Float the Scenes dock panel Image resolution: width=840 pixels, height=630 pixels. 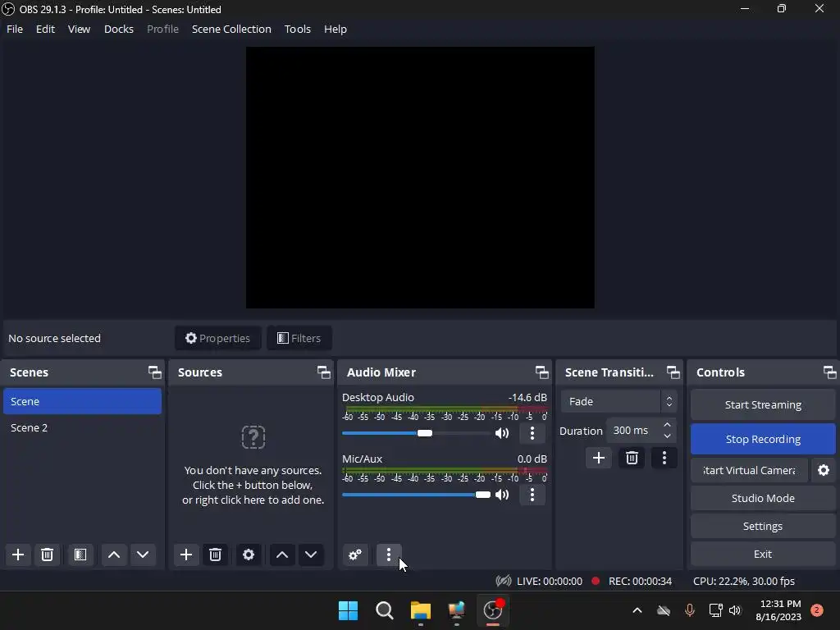[x=155, y=372]
